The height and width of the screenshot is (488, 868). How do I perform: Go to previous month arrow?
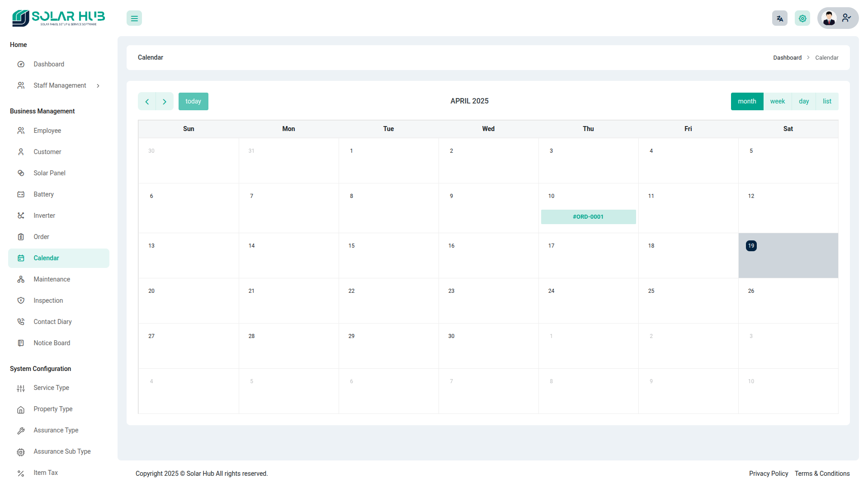coord(147,102)
